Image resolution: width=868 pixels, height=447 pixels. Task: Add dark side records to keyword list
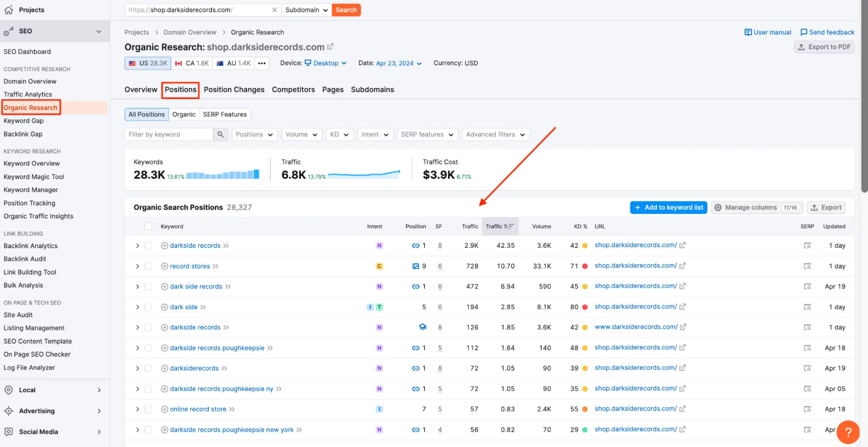(165, 286)
